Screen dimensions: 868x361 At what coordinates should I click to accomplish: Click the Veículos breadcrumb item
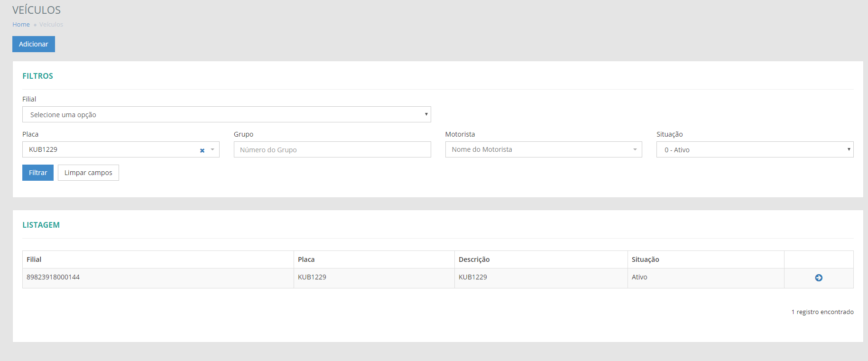click(51, 25)
